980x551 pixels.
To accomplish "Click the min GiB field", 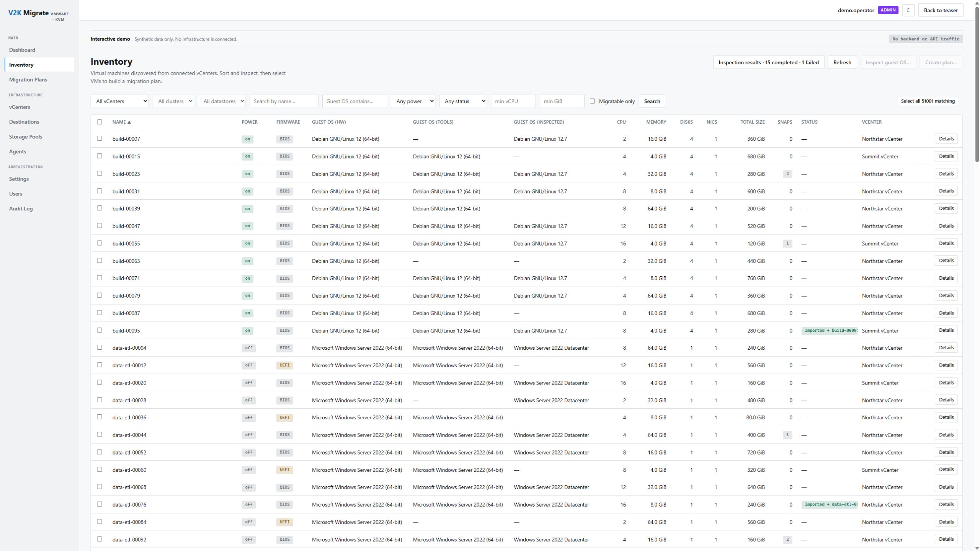I will pos(562,101).
